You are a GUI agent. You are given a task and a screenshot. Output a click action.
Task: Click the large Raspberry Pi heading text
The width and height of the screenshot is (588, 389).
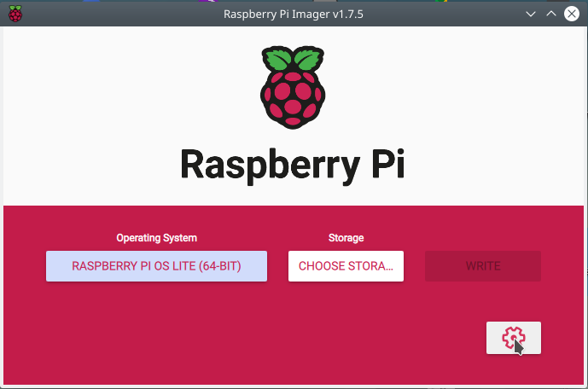[x=293, y=165]
